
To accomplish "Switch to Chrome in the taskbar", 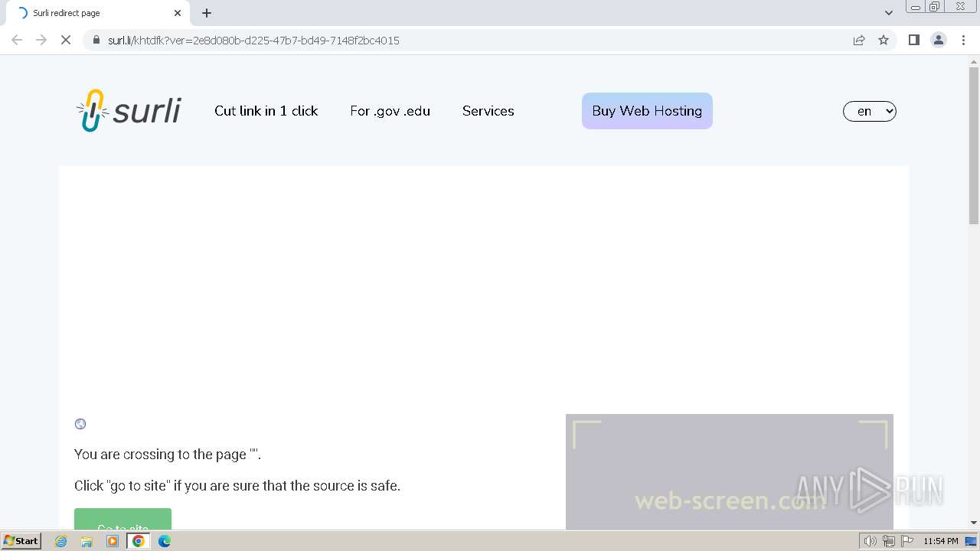I will [x=138, y=541].
